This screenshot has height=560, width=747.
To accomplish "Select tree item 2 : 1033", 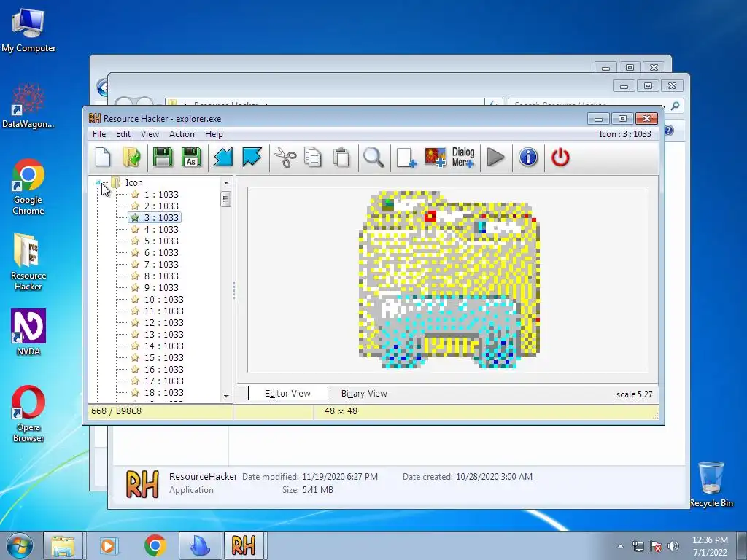I will pos(161,206).
